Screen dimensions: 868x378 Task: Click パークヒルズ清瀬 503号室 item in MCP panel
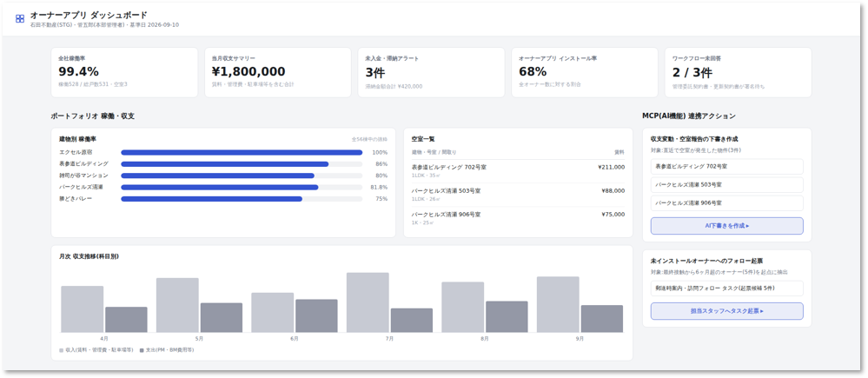726,185
